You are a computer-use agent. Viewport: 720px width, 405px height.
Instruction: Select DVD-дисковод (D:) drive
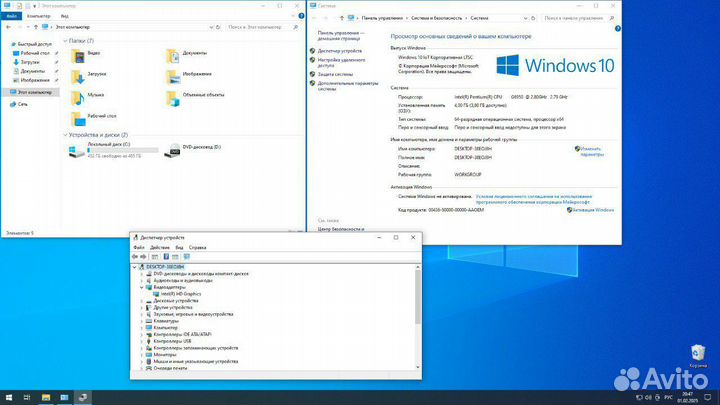pos(193,150)
